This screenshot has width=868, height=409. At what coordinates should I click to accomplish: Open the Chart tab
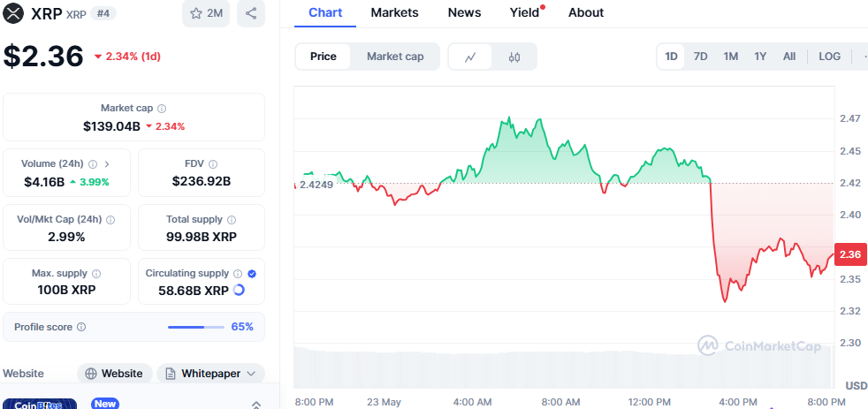pyautogui.click(x=325, y=12)
